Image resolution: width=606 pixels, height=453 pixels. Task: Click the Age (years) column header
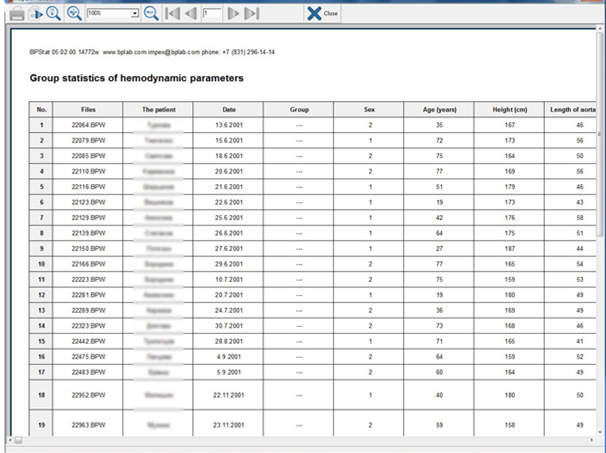439,109
